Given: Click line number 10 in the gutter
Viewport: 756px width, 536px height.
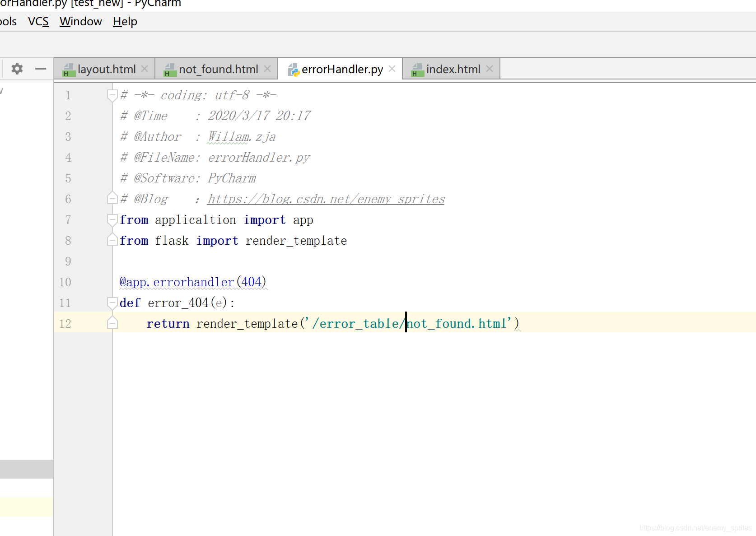Looking at the screenshot, I should coord(65,282).
